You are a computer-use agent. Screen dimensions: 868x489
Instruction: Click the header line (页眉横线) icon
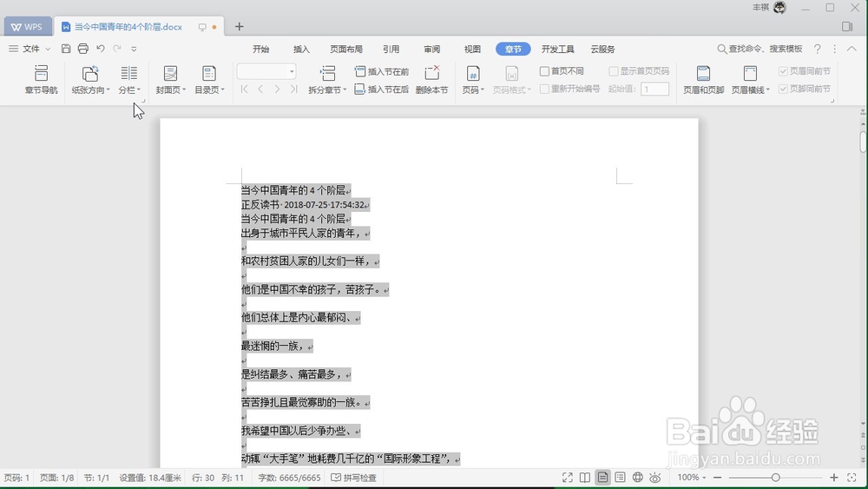[750, 74]
